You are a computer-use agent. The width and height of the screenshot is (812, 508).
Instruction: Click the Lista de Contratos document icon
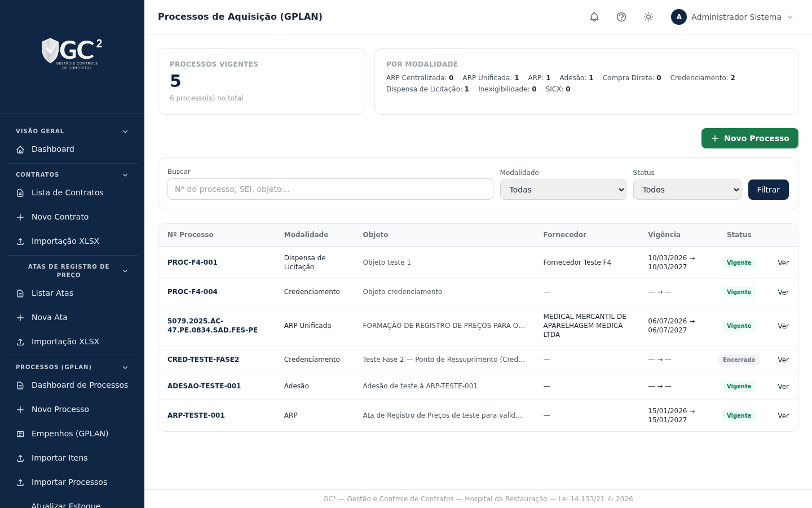(20, 193)
